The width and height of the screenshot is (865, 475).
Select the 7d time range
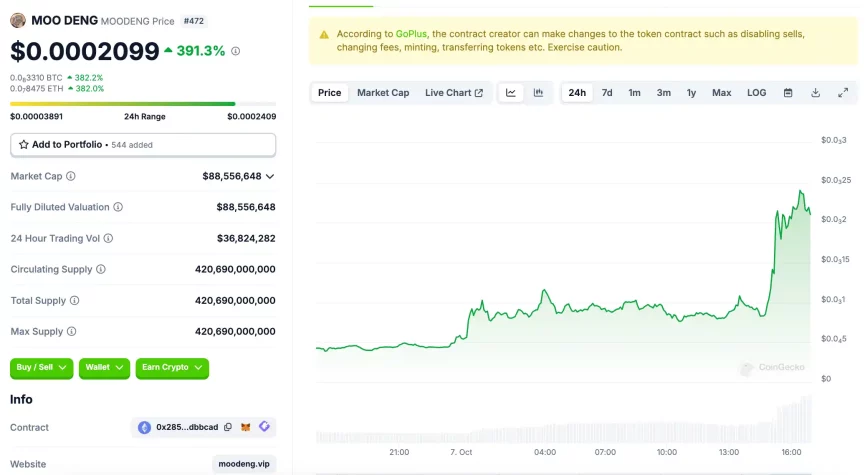(x=607, y=93)
